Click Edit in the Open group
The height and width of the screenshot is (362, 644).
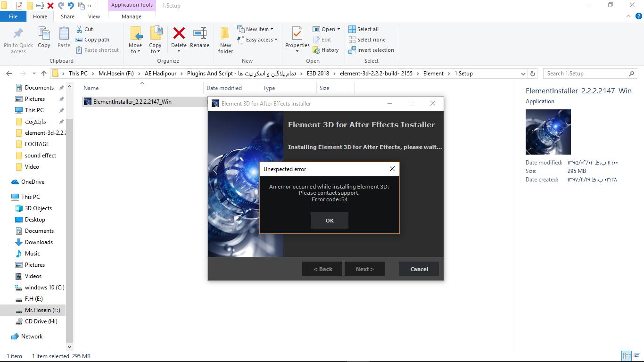[x=322, y=40]
